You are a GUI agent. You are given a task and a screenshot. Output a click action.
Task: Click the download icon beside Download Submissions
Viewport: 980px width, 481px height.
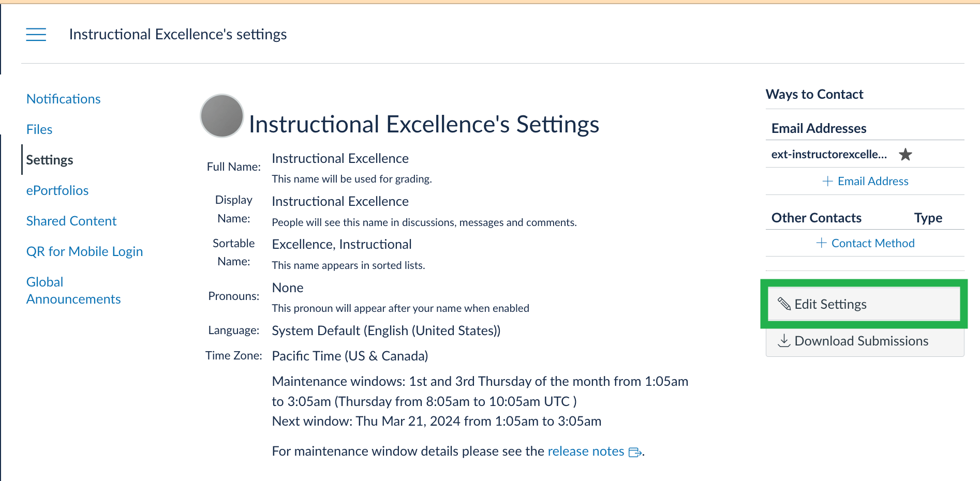coord(784,341)
